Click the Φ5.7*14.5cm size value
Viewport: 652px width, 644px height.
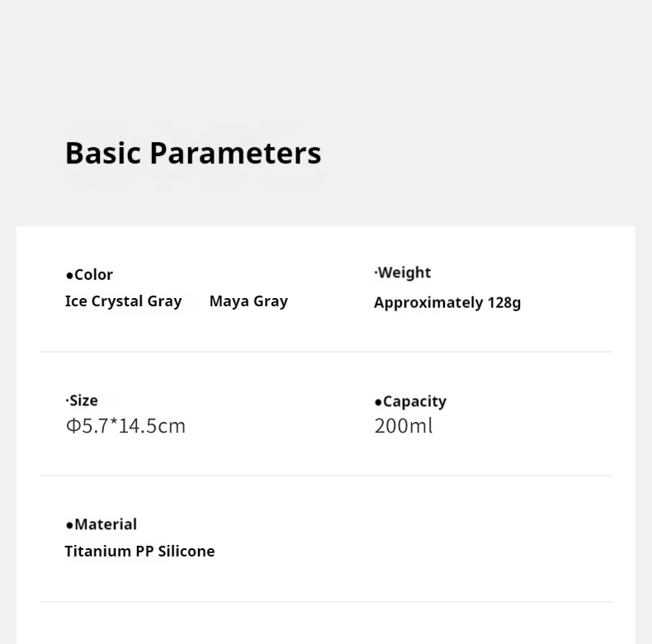pos(125,426)
